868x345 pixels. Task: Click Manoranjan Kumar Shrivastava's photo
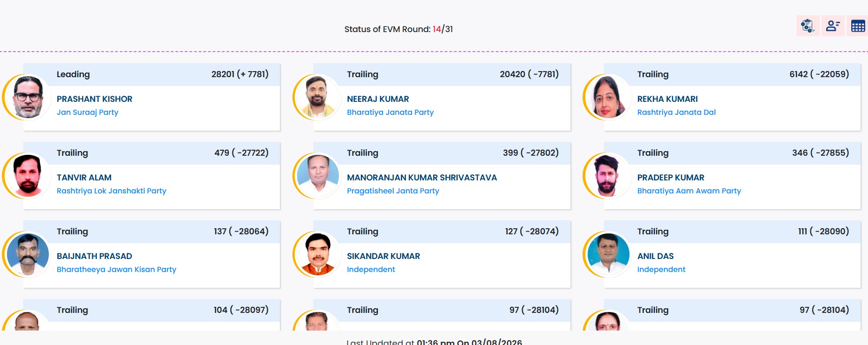tap(318, 176)
